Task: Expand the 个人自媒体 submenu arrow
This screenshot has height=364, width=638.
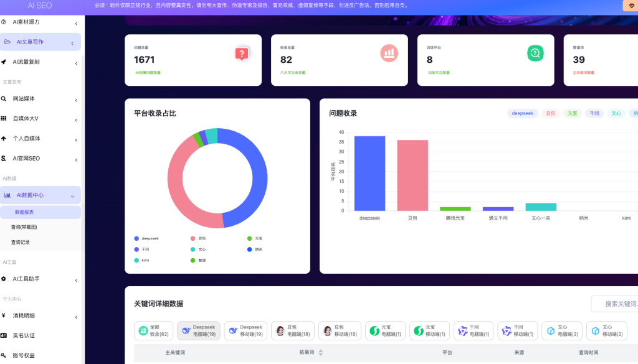Action: coord(76,139)
